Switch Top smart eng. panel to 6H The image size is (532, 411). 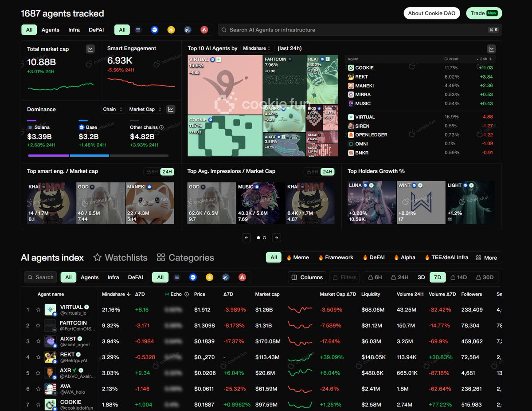151,172
